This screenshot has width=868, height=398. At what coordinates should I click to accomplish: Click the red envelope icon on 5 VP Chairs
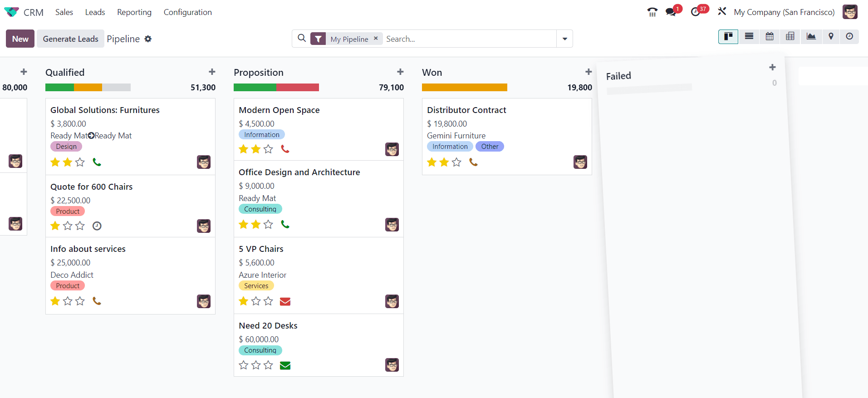(x=285, y=301)
